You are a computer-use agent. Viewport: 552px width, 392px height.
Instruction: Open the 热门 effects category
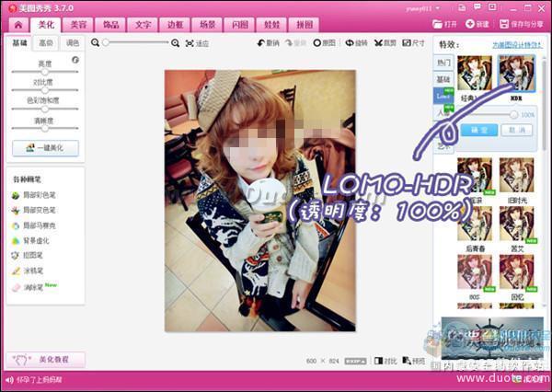[443, 63]
